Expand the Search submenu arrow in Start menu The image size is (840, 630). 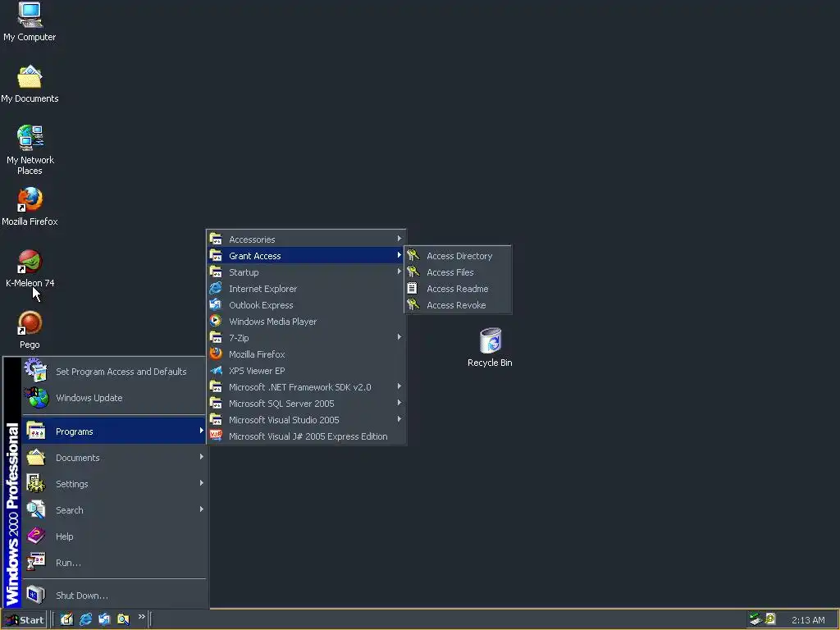click(202, 509)
